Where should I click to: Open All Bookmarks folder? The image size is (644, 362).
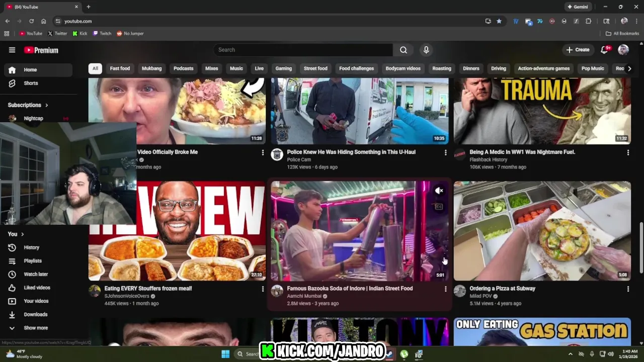pos(622,34)
